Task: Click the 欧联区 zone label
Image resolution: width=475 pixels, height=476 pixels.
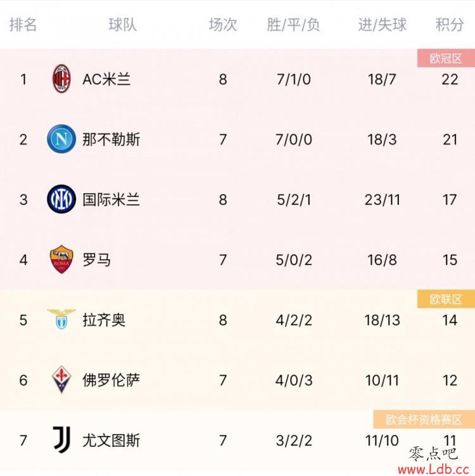Action: point(446,299)
